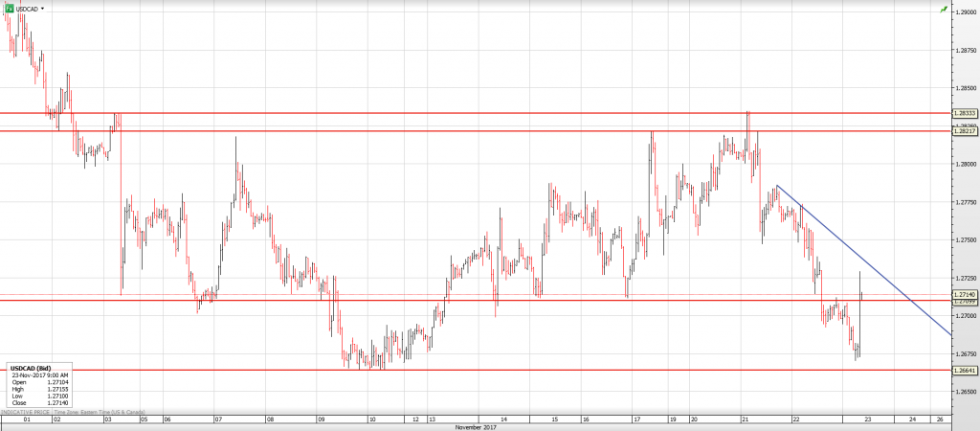The height and width of the screenshot is (431, 980).
Task: Click the green chart trend icon at top right
Action: [x=944, y=9]
